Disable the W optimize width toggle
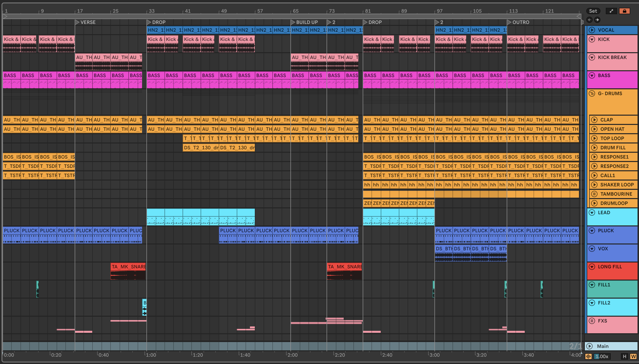Screen dimensions: 639x364 click(x=633, y=356)
